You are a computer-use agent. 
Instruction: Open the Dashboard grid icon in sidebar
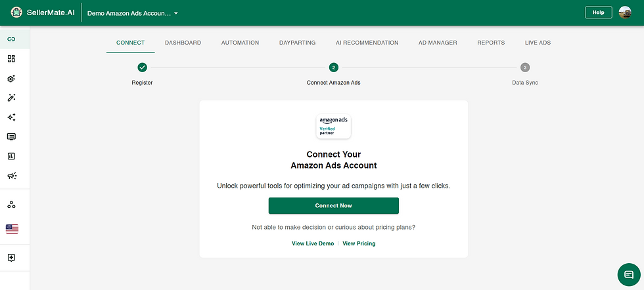tap(12, 58)
